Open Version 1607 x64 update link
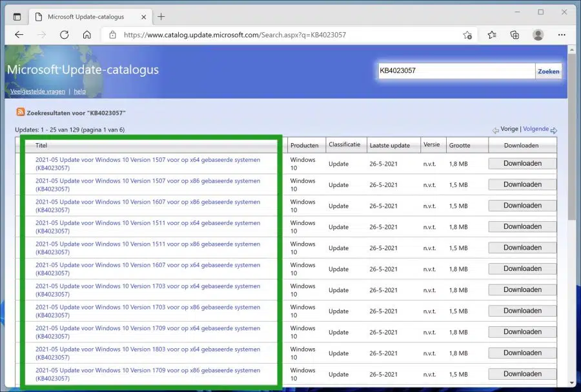 click(x=148, y=269)
